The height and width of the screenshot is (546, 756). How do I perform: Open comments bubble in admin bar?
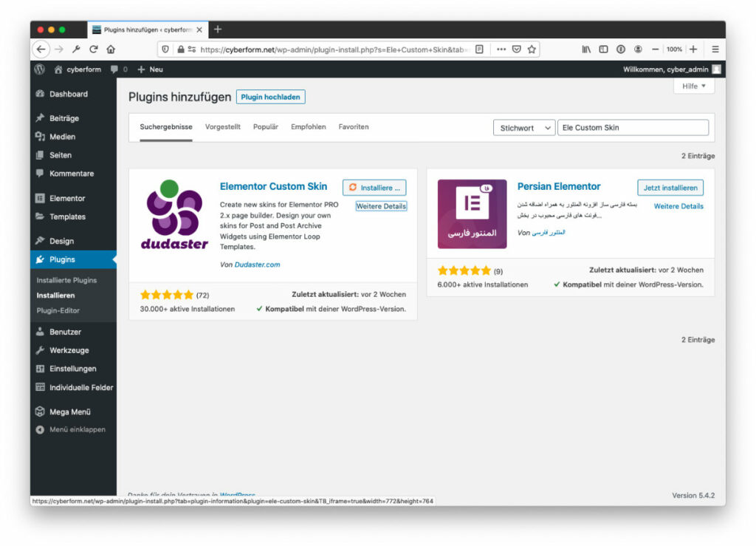click(114, 69)
